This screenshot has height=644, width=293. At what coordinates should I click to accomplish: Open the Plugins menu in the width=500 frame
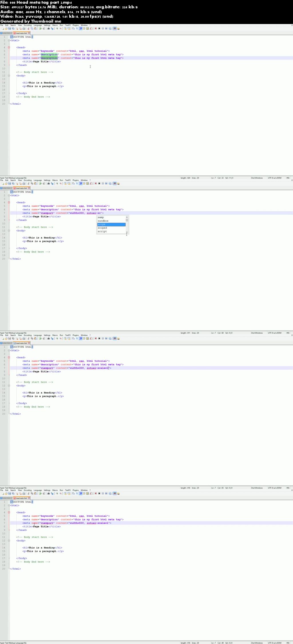point(76,490)
